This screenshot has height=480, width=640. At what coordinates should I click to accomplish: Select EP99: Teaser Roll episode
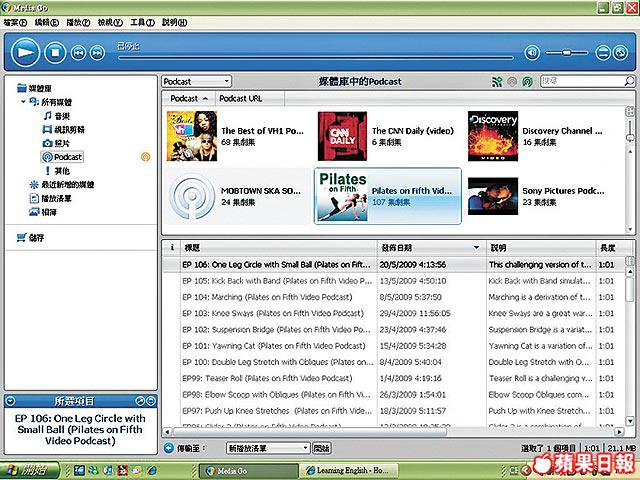click(394, 378)
